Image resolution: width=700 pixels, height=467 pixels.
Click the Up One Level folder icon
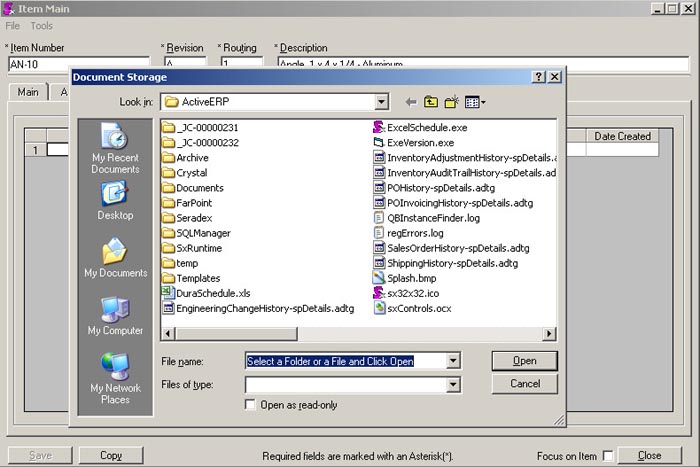[x=431, y=102]
